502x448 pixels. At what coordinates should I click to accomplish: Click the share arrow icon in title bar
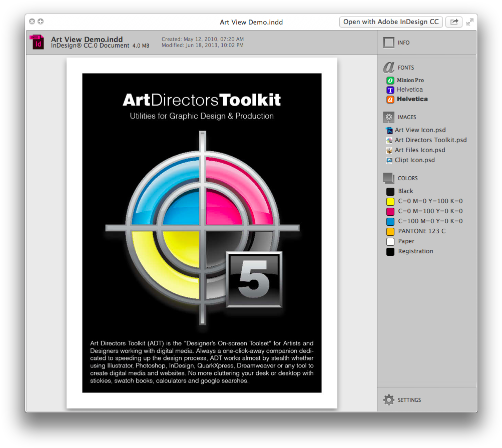coord(454,22)
